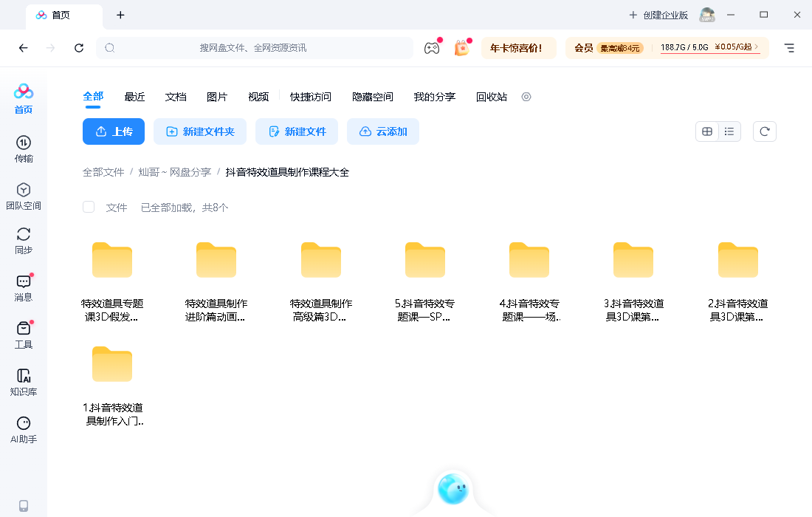The width and height of the screenshot is (812, 517).
Task: Select folder 1.抖音特效道具制作入门
Action: (x=112, y=386)
